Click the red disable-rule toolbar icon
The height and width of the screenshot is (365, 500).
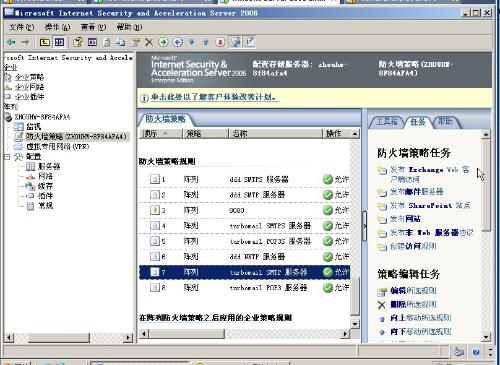(220, 42)
